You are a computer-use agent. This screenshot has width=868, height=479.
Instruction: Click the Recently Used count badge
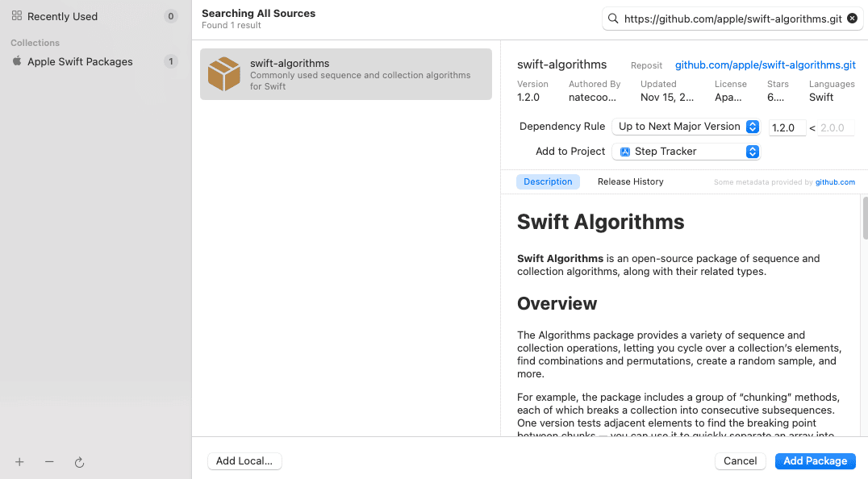[170, 16]
